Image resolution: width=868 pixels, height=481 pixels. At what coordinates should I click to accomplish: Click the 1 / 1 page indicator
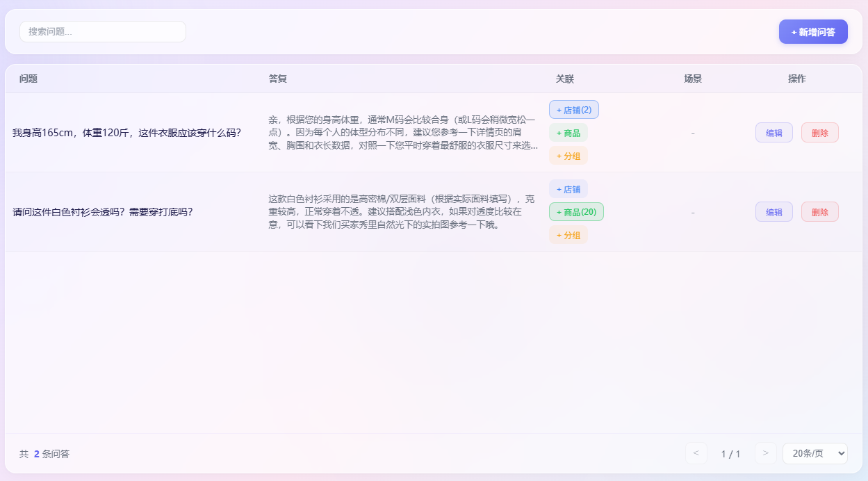click(730, 453)
